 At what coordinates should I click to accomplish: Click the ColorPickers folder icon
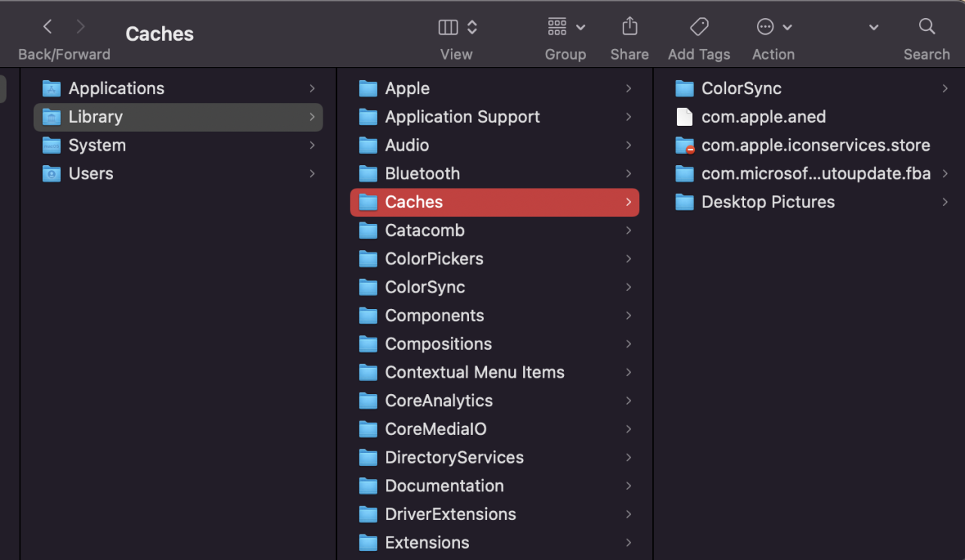point(368,259)
